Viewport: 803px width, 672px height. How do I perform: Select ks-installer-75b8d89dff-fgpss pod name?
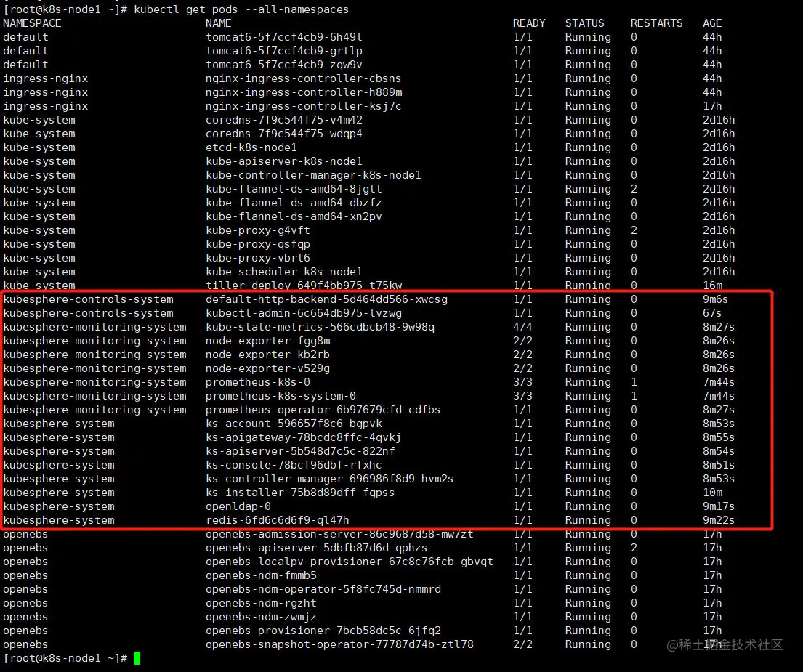pos(300,493)
